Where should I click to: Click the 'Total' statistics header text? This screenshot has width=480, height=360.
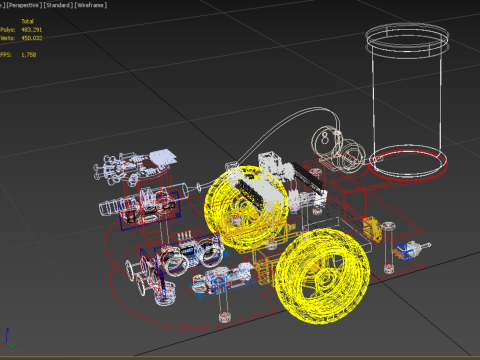(x=27, y=21)
